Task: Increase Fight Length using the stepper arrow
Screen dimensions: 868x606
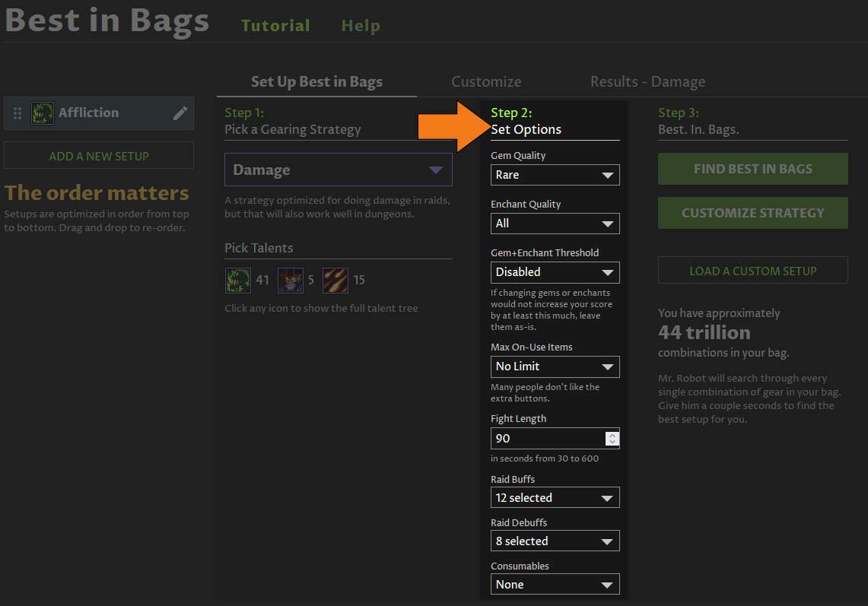Action: (x=613, y=434)
